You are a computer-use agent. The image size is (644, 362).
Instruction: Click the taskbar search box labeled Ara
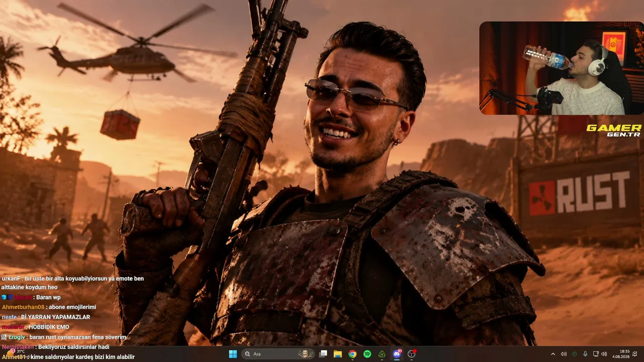[278, 354]
